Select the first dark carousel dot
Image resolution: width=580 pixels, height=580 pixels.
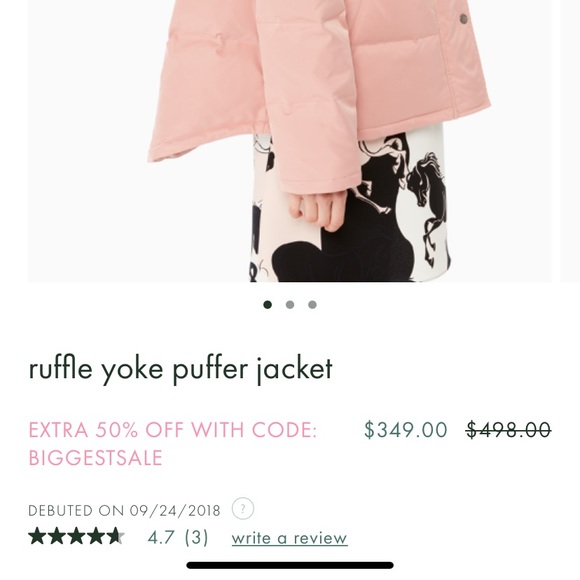click(x=267, y=304)
